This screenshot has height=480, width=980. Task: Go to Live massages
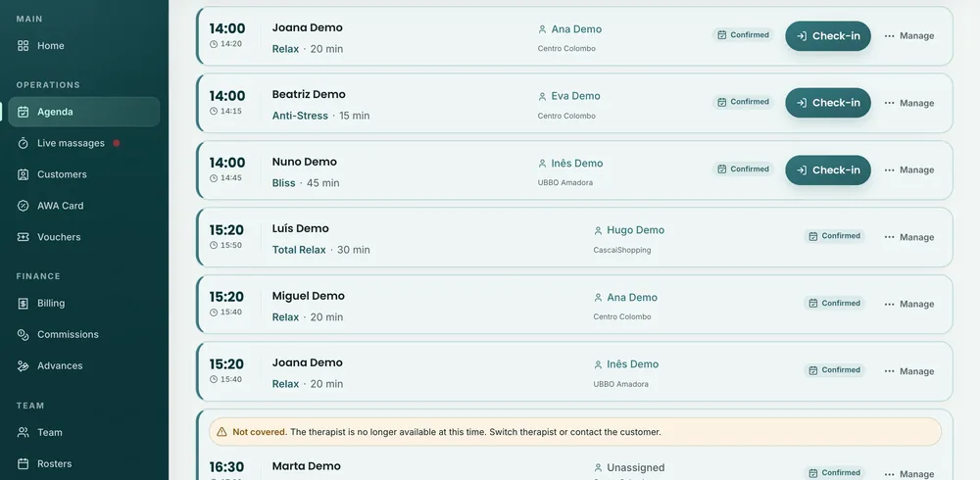pos(83,143)
